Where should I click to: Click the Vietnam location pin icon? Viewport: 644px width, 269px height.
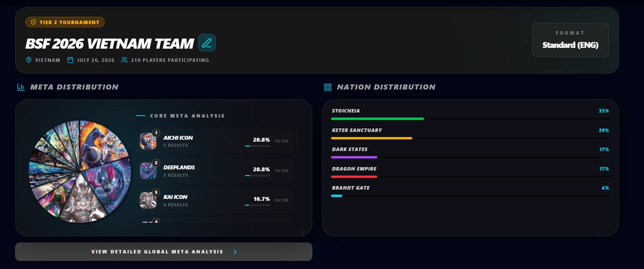[x=29, y=60]
